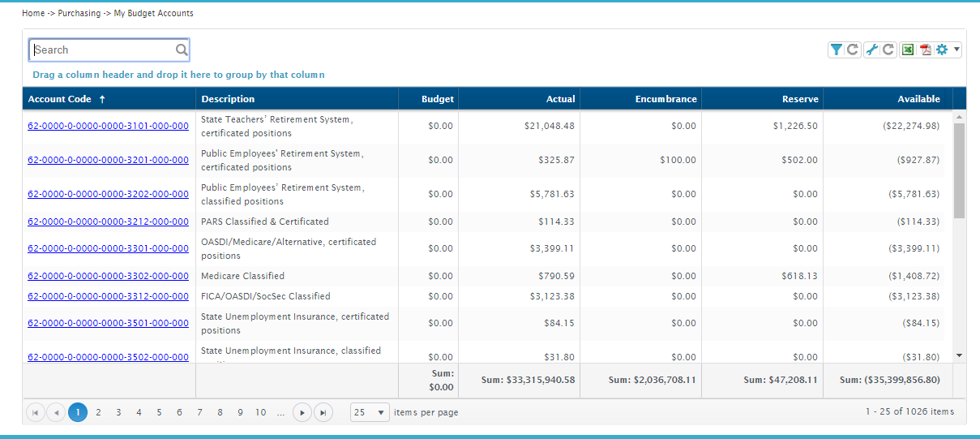
Task: Click the reset arrow beside the funnel
Action: [x=853, y=49]
